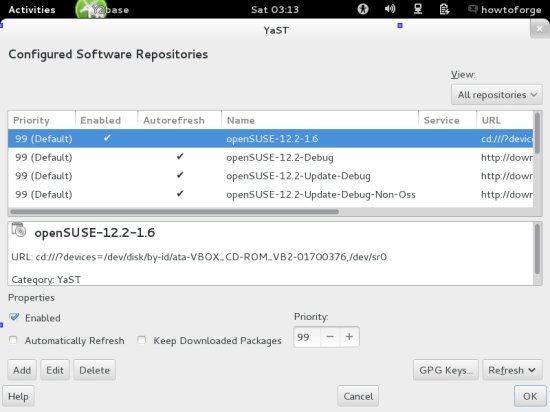Viewport: 550px width, 412px height.
Task: Click the Cancel button
Action: (x=358, y=396)
